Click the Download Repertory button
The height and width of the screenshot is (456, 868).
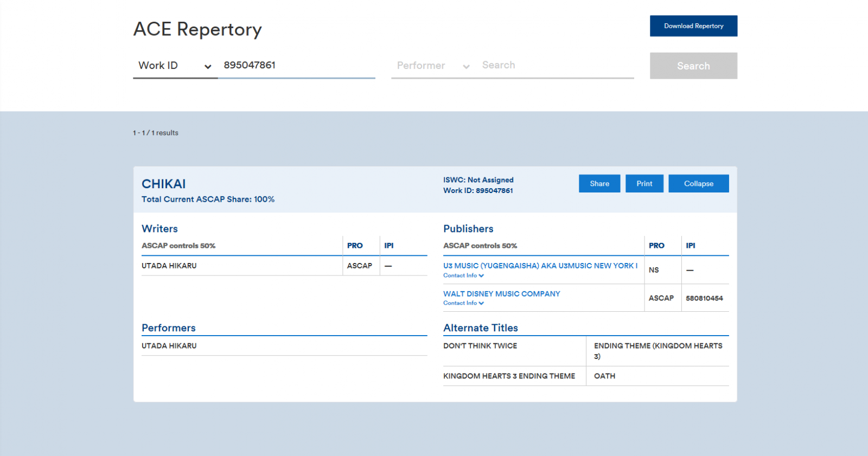click(x=693, y=26)
